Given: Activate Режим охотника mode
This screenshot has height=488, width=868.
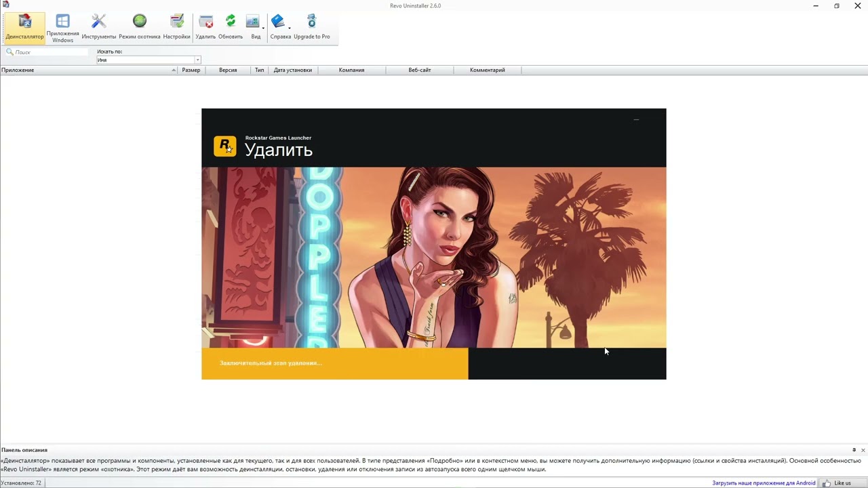Looking at the screenshot, I should (x=140, y=27).
